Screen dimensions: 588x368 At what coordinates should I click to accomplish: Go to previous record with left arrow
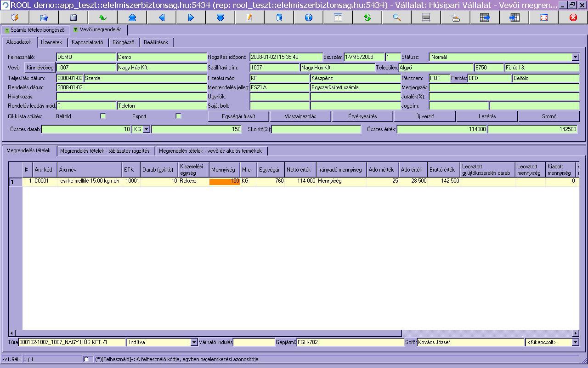(162, 17)
